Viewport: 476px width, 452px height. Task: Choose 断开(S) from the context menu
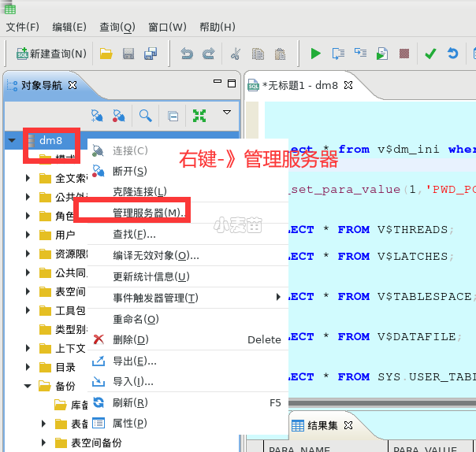pos(129,171)
